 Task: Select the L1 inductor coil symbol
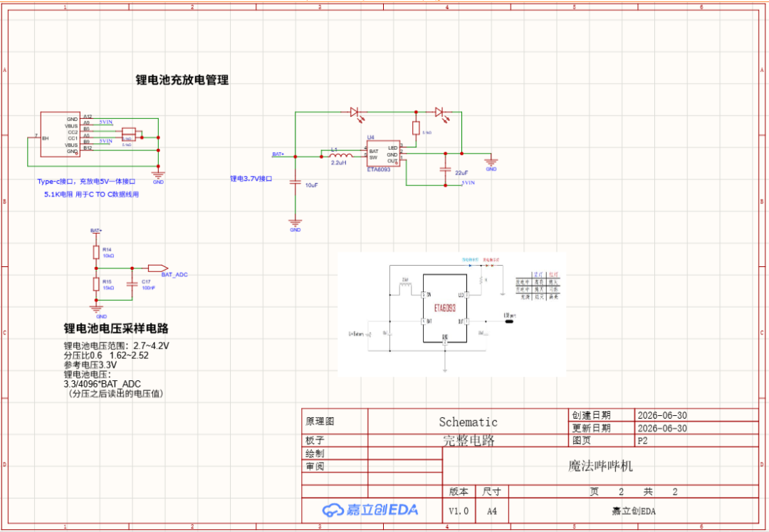[x=341, y=155]
